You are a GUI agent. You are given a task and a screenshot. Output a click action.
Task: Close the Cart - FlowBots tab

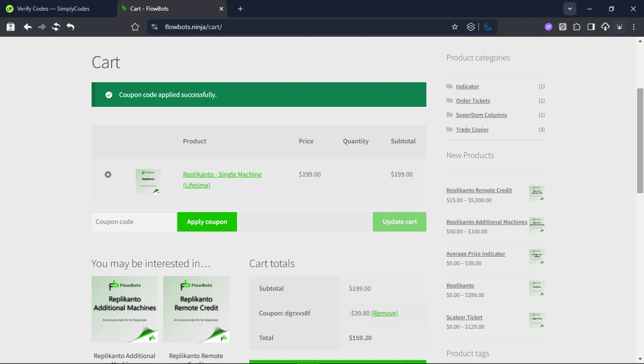[221, 9]
